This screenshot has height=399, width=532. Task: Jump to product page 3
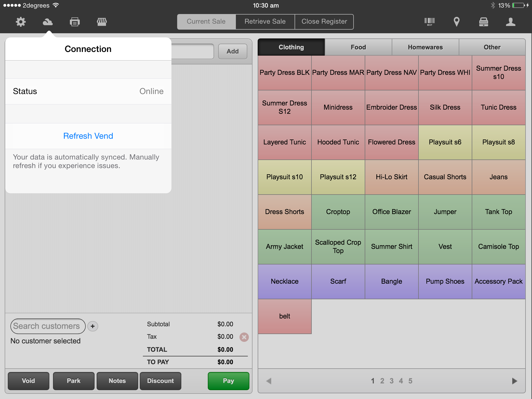coord(391,381)
